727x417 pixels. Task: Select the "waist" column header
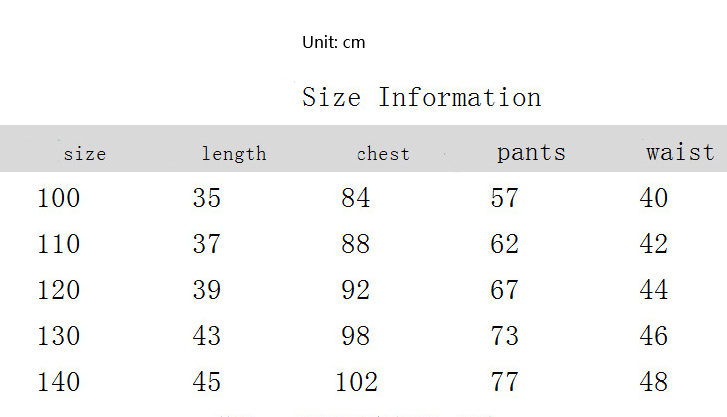point(680,152)
